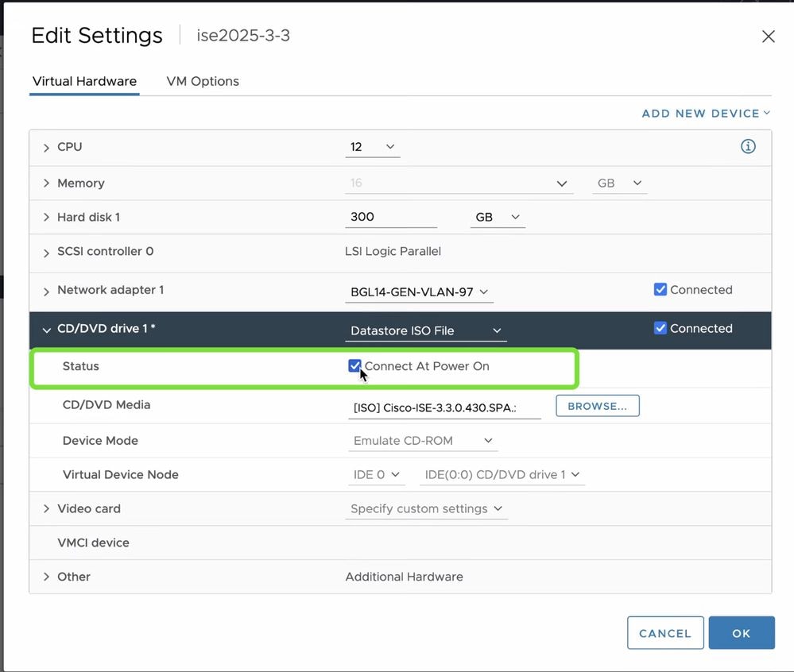Collapse the CD/DVD drive 1 section
This screenshot has width=794, height=672.
[46, 330]
